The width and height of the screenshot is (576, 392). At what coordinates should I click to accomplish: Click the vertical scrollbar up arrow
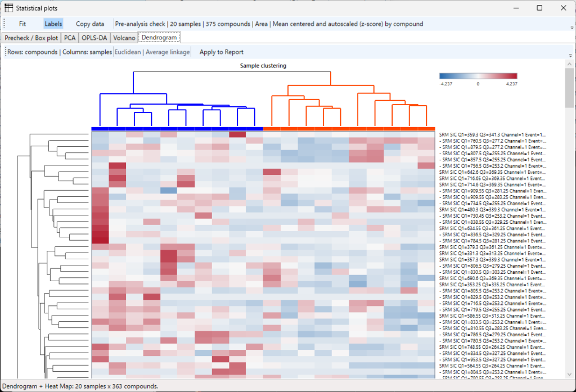(x=569, y=64)
